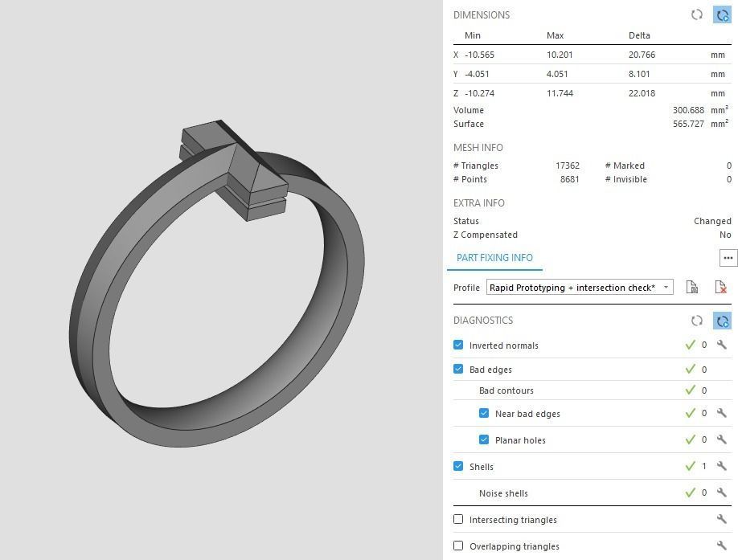Viewport: 738px width, 560px height.
Task: Click the X Max value 10.201
Action: tap(560, 55)
